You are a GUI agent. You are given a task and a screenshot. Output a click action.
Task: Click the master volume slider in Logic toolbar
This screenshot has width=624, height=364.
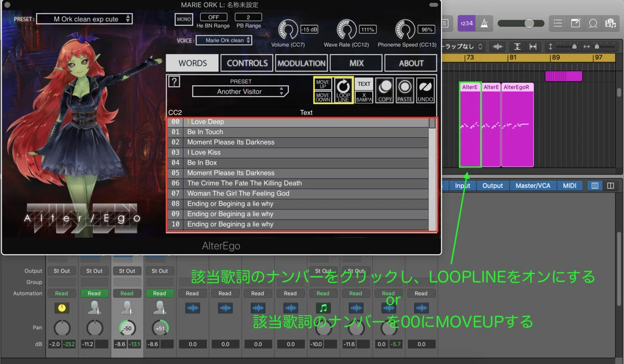coord(520,23)
